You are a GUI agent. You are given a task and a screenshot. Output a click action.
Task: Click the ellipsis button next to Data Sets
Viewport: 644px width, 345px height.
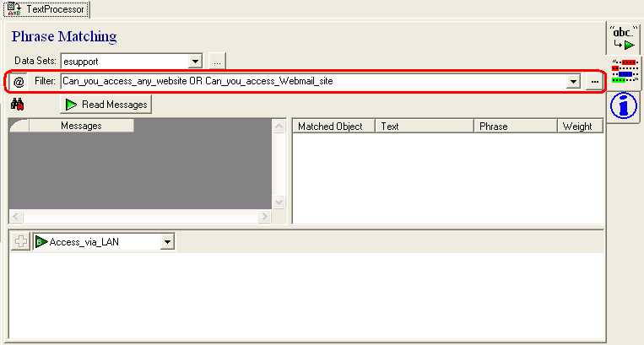[217, 61]
